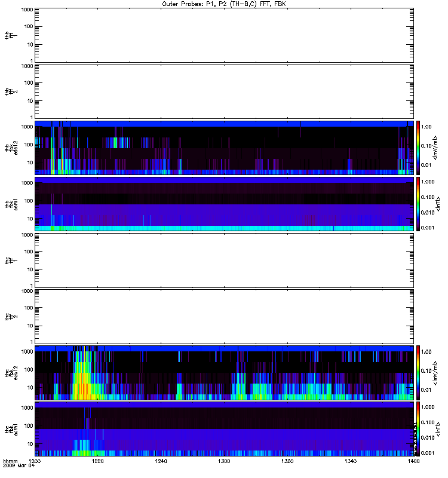Viewport: 448px width, 478px height.
Task: Click the 0.100 value on thc scm1 color bar
Action: click(428, 422)
